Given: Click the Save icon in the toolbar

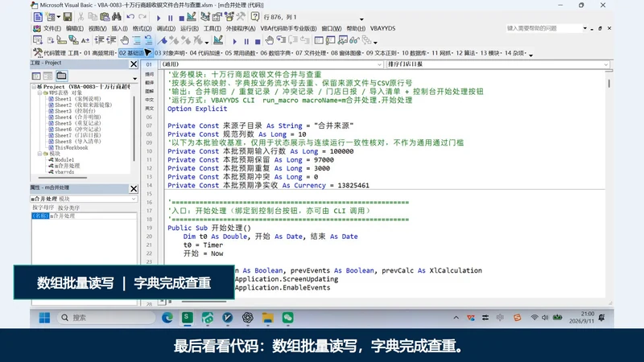Looking at the screenshot, I should (68, 17).
